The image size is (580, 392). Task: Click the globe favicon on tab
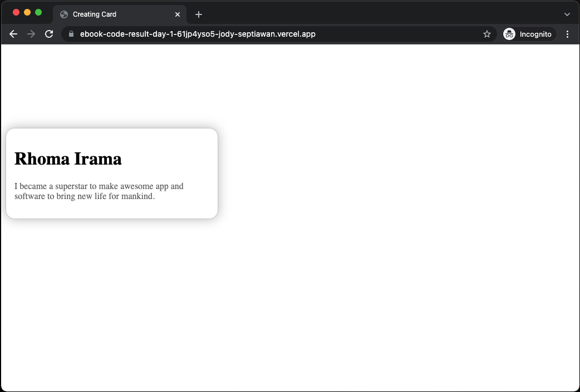(x=64, y=14)
